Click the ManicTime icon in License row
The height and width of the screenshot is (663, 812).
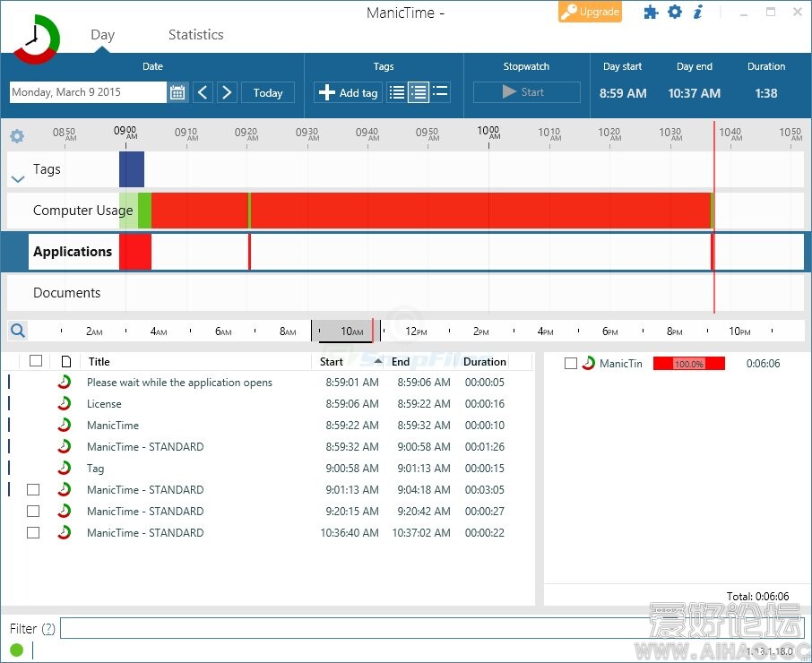(x=65, y=404)
